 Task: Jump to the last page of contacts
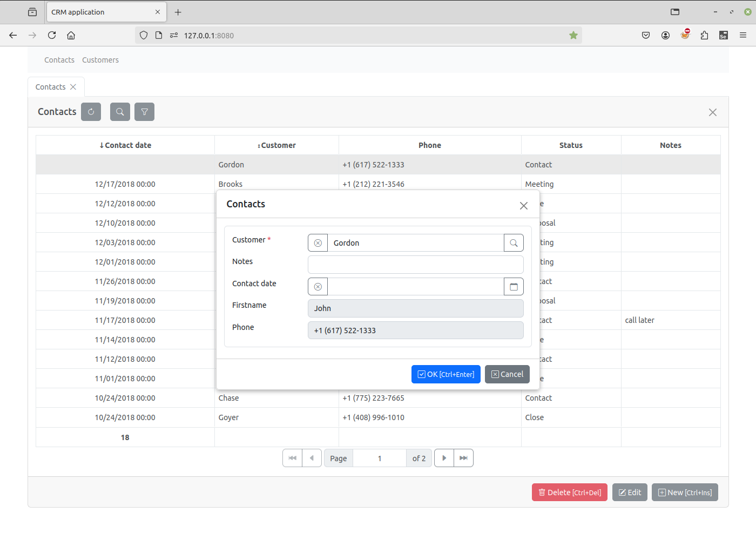point(463,458)
